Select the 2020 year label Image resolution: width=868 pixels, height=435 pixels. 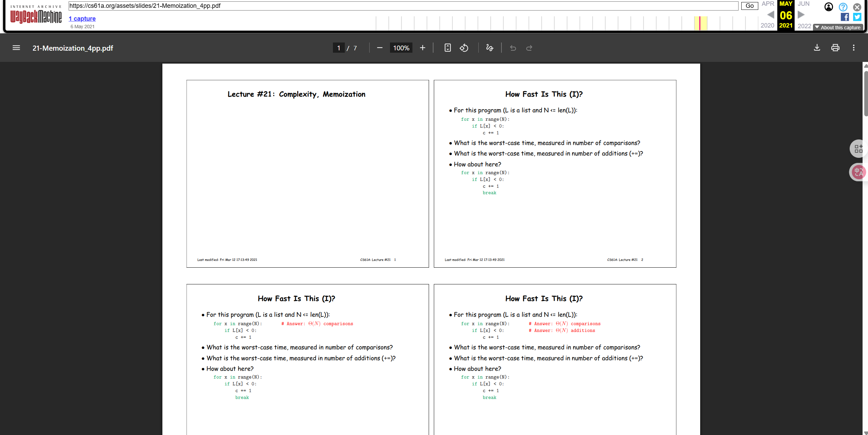767,26
